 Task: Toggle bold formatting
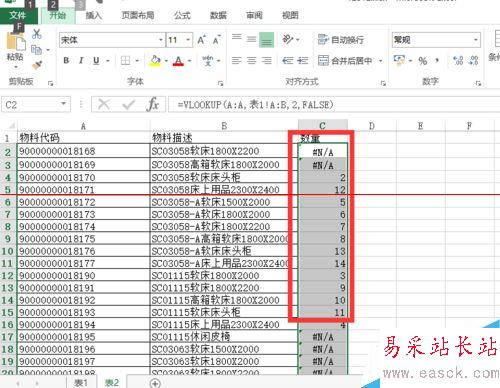[66, 61]
